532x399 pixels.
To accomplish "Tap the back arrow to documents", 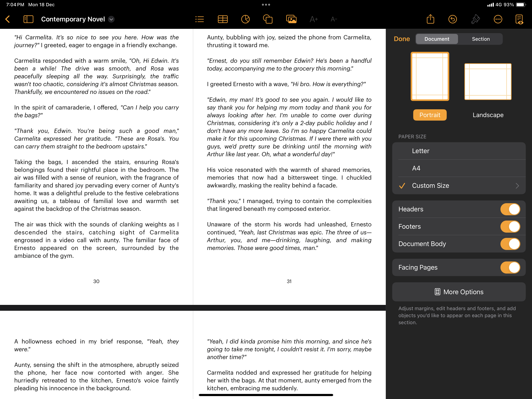I will [8, 19].
